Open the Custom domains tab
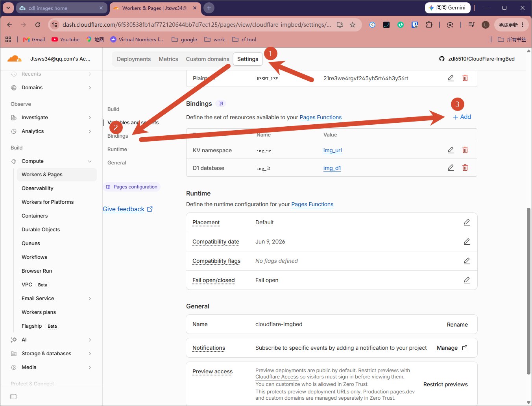 [207, 59]
